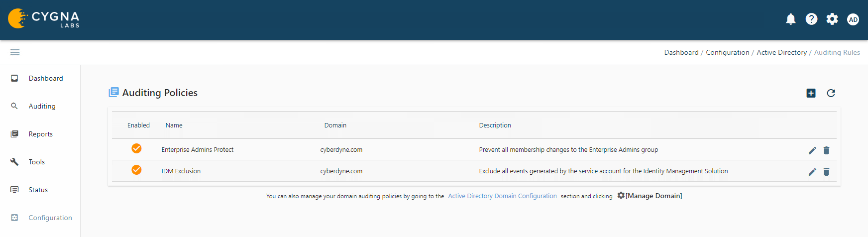Refresh the auditing policies list
Screen dimensions: 868x237
pos(831,93)
